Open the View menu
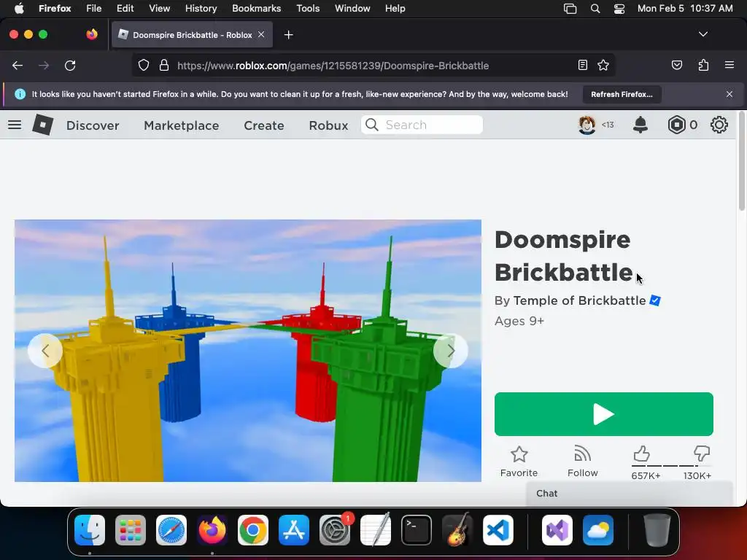Viewport: 747px width, 560px height. pos(159,9)
